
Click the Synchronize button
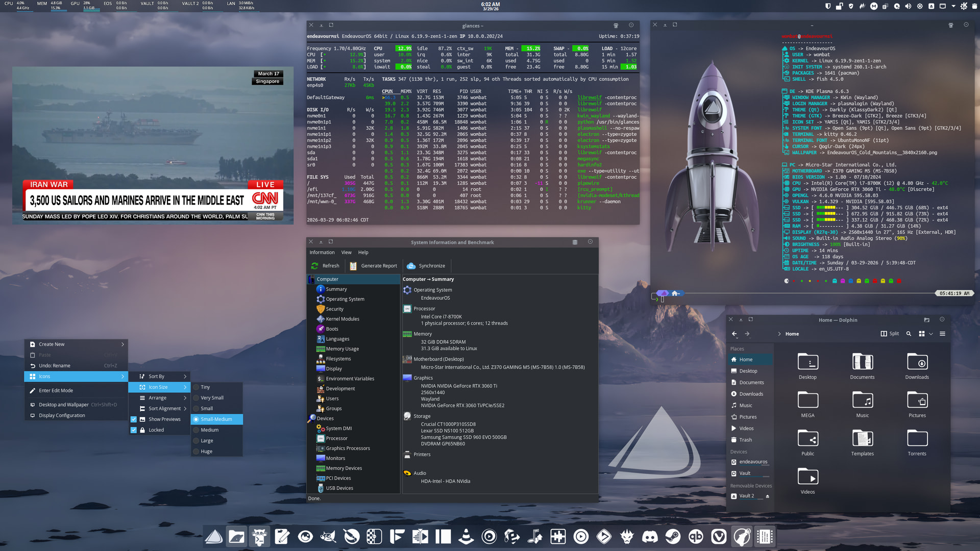(426, 266)
